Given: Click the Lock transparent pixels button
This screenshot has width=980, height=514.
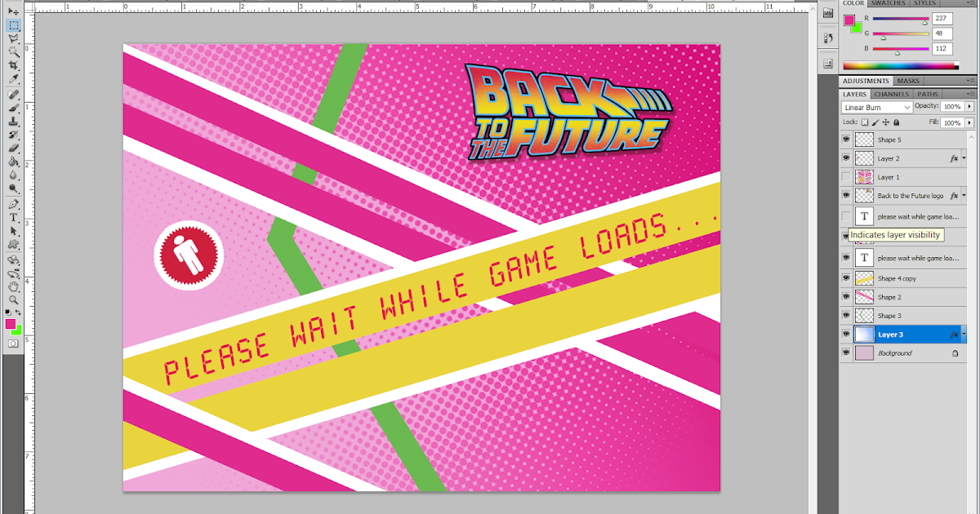Looking at the screenshot, I should pos(865,122).
